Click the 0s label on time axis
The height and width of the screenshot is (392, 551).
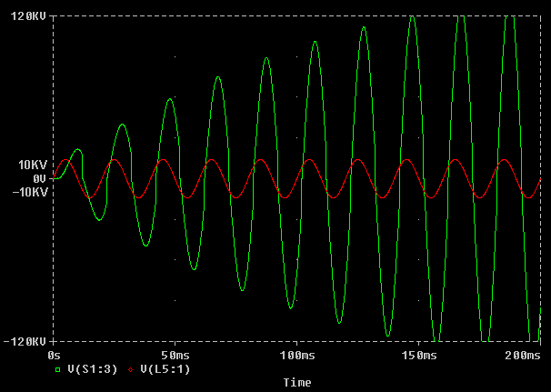(x=54, y=353)
